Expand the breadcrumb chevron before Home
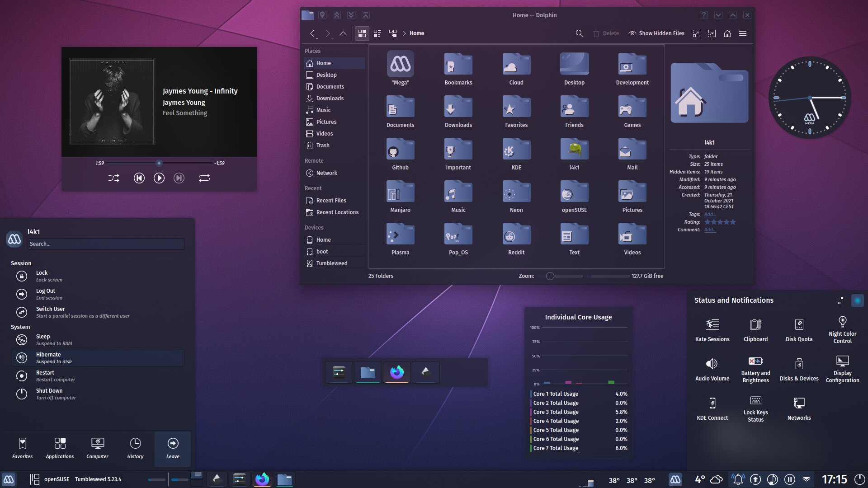 [x=404, y=33]
